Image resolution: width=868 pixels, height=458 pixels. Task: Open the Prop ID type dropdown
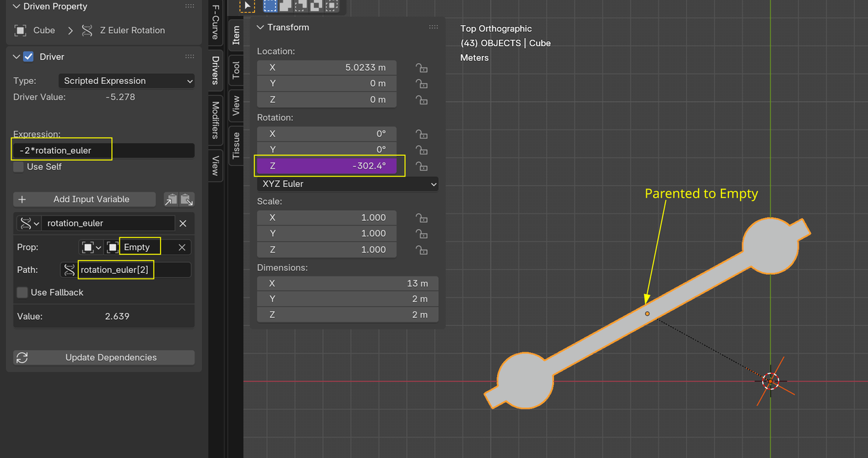pyautogui.click(x=92, y=247)
